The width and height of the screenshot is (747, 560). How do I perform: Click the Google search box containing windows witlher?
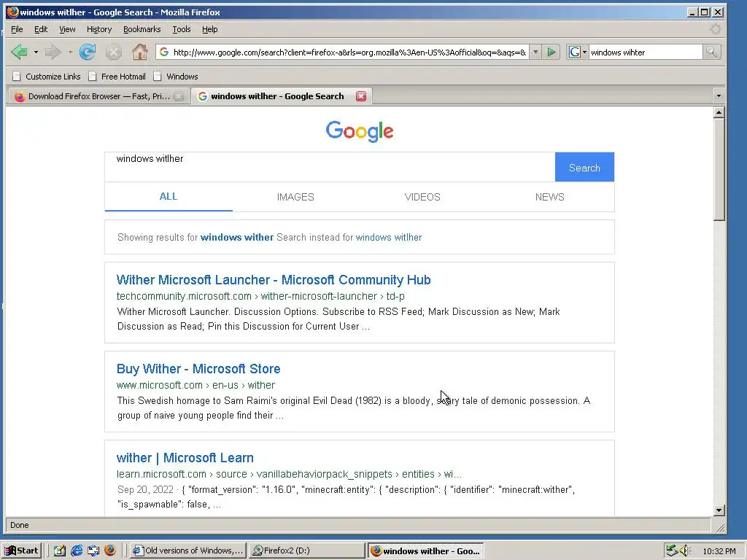point(330,167)
